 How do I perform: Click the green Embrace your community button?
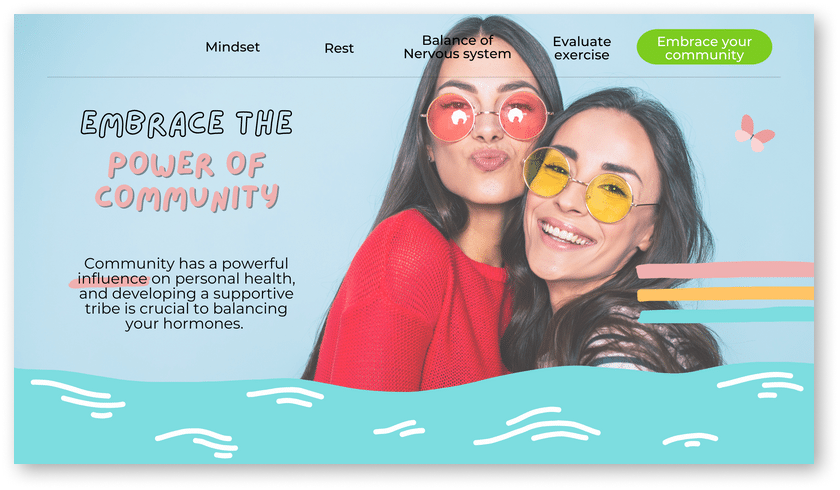pyautogui.click(x=704, y=47)
